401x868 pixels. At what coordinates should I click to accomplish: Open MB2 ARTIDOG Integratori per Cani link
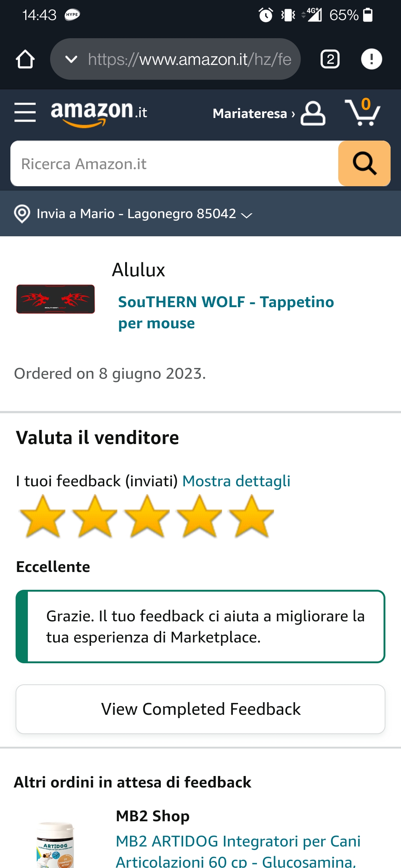pyautogui.click(x=238, y=851)
